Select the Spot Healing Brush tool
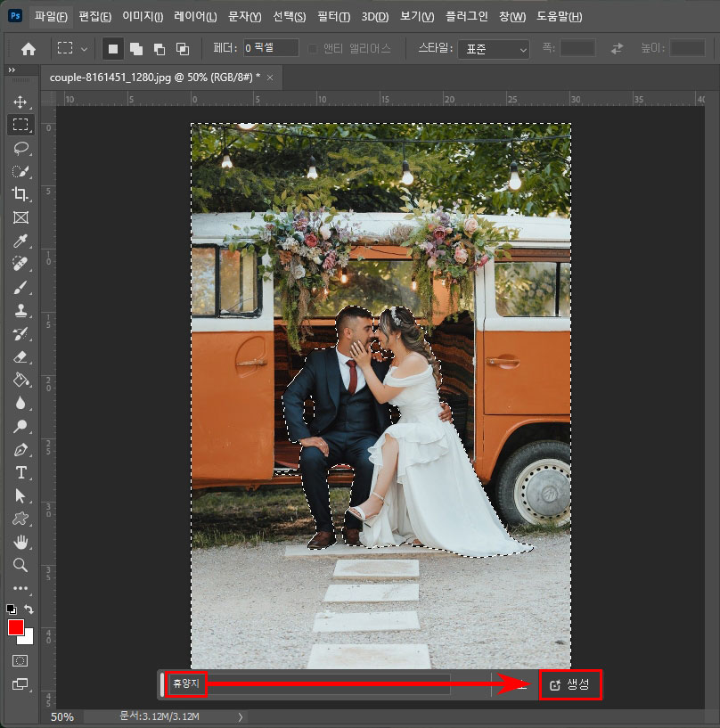Image resolution: width=720 pixels, height=728 pixels. click(x=20, y=264)
